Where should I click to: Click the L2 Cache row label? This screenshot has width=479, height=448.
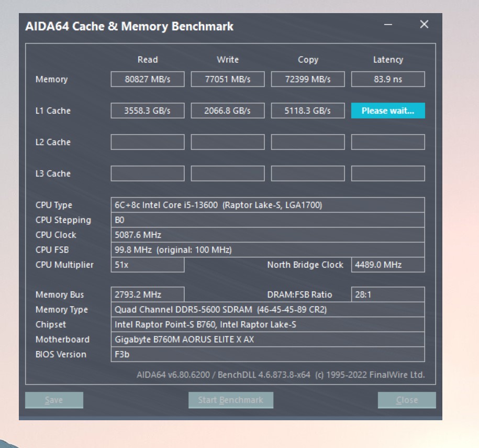53,142
